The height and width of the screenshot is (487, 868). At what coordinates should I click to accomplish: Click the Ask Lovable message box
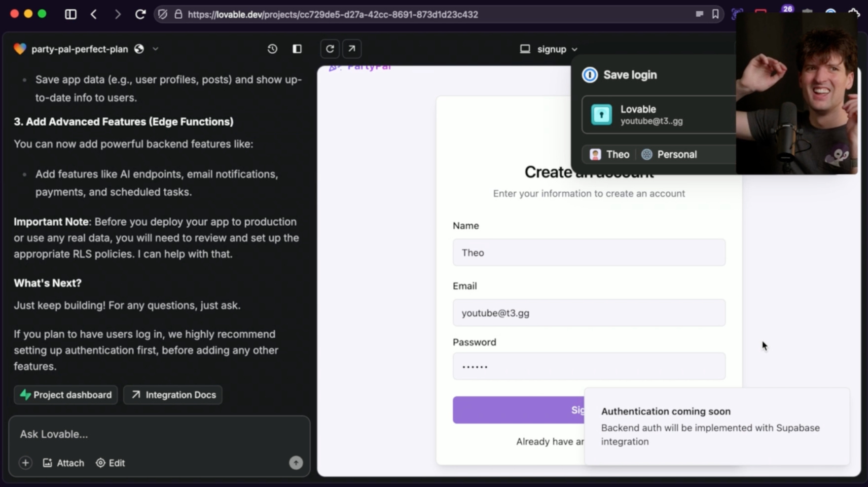(x=159, y=434)
